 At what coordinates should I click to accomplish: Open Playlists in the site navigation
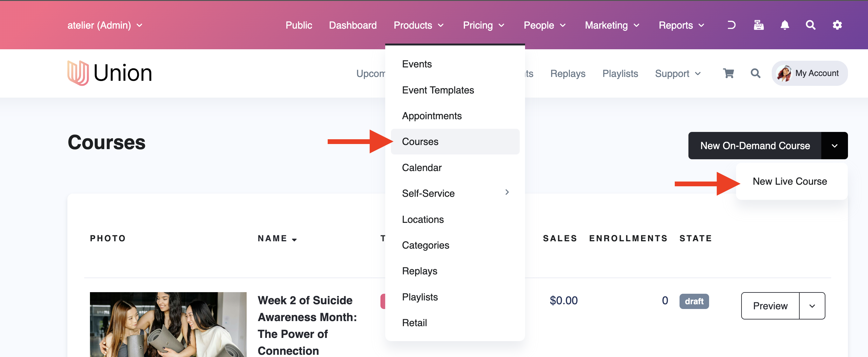620,73
